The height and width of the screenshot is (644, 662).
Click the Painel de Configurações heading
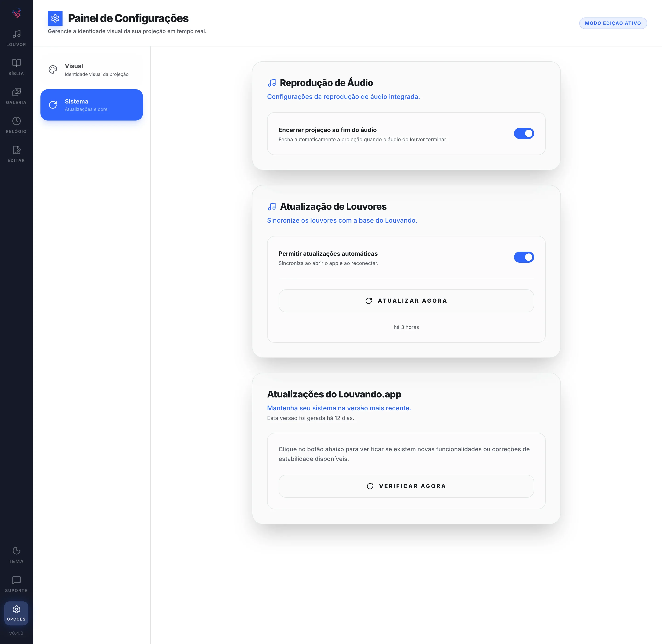point(128,18)
